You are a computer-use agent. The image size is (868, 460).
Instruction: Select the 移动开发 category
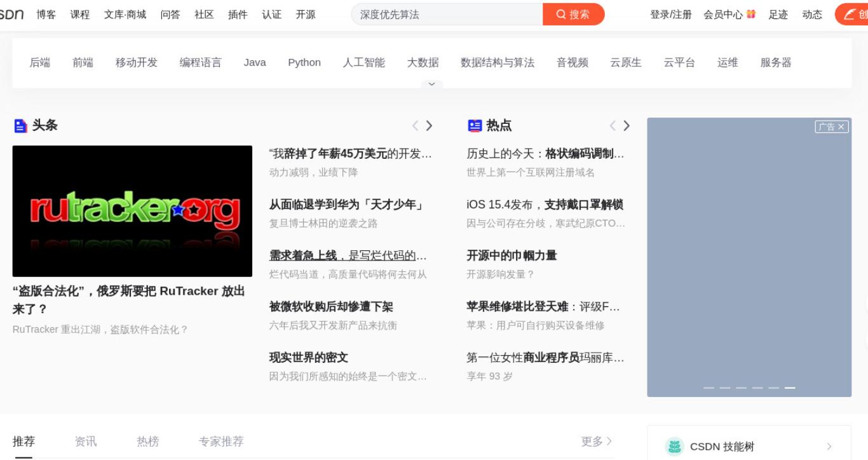point(137,62)
